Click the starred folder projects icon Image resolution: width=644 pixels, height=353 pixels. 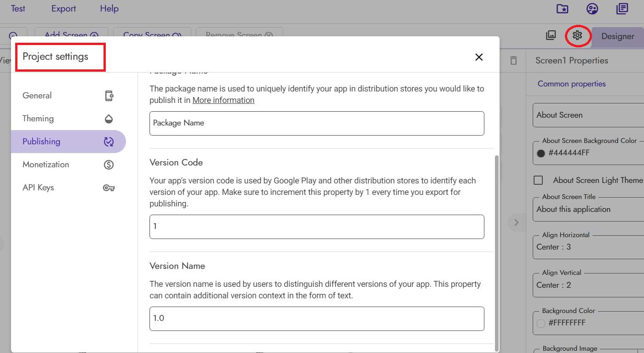562,9
